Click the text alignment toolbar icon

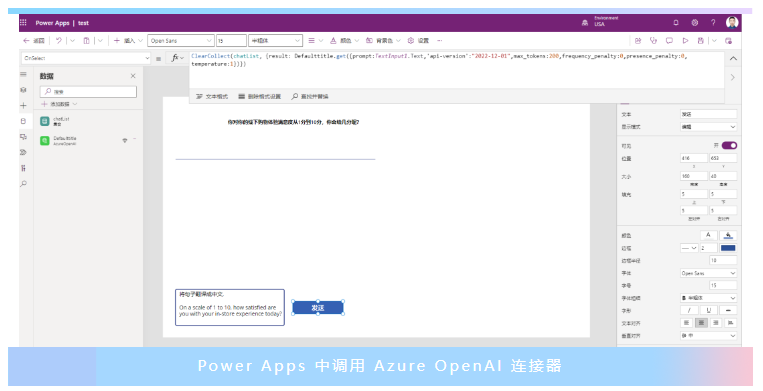click(x=311, y=41)
